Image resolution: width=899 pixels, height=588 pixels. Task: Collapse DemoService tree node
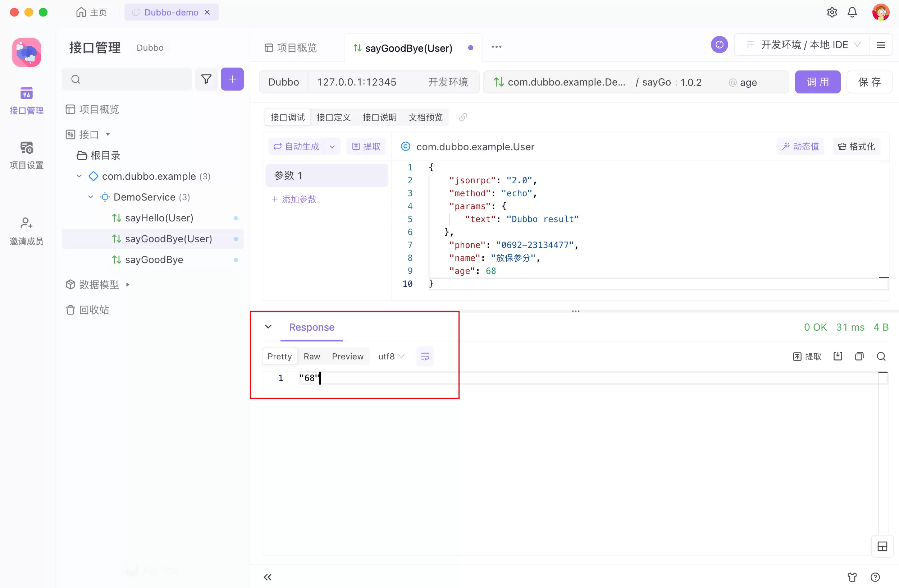coord(90,197)
